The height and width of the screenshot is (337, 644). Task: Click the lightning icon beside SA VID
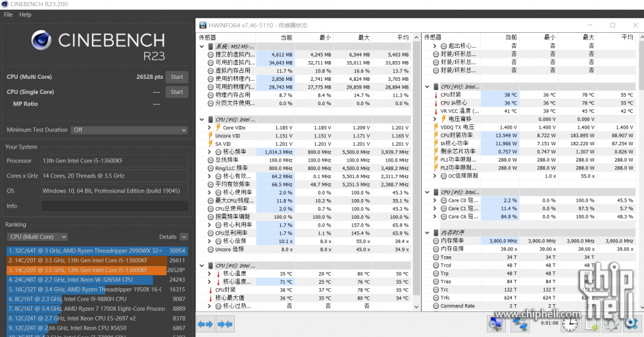coord(211,144)
